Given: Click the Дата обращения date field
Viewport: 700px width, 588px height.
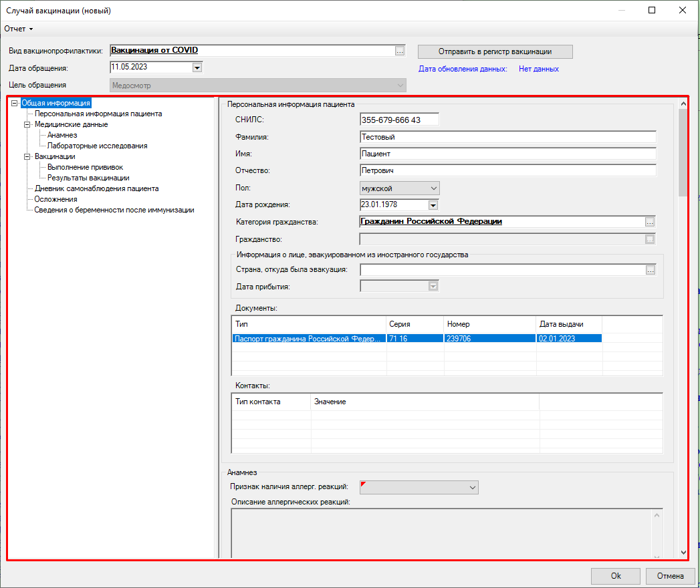Looking at the screenshot, I should click(151, 67).
